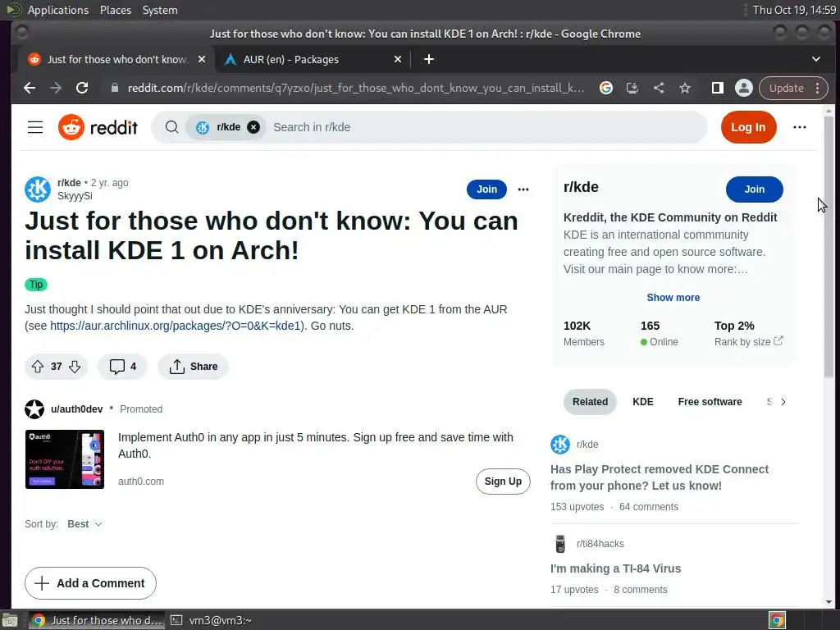Click the Chrome taskbar window entry
Screen dimensions: 840x630
pos(97,620)
